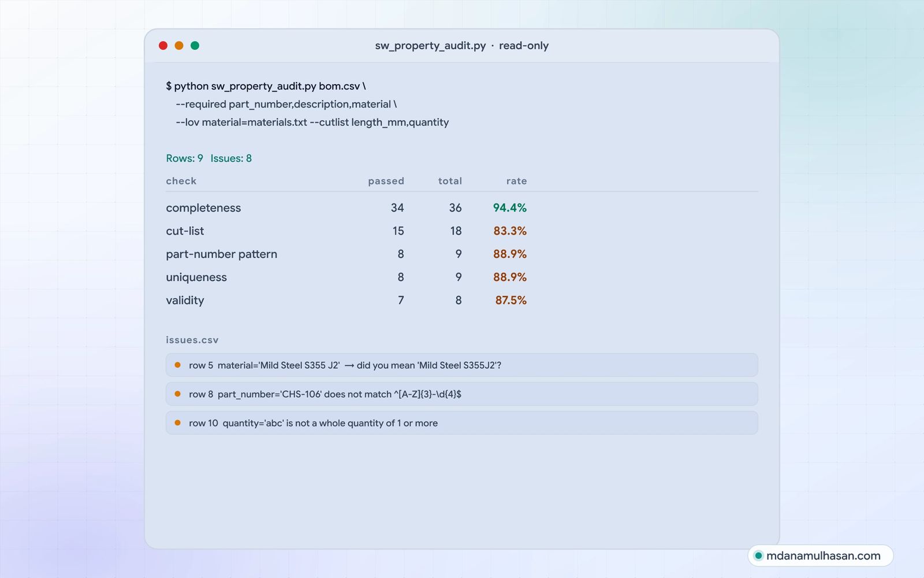This screenshot has width=924, height=578.
Task: Click the 88.9% rate in uniqueness row
Action: tap(510, 277)
